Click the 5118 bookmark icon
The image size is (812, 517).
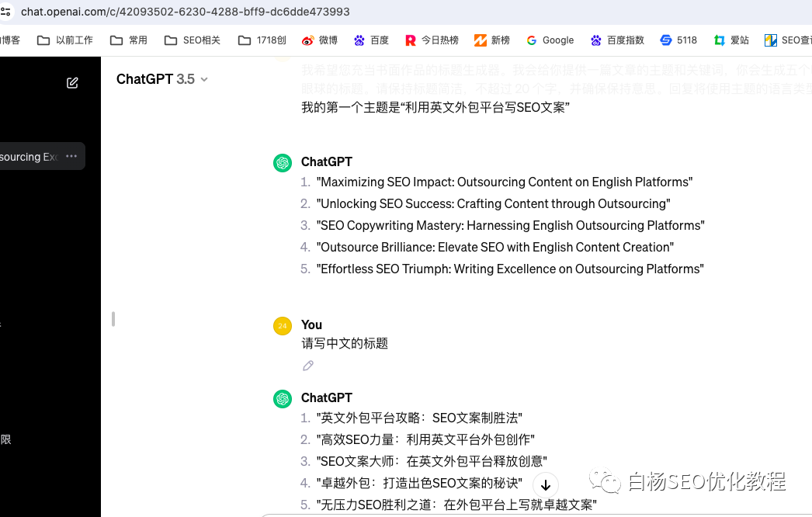(665, 40)
